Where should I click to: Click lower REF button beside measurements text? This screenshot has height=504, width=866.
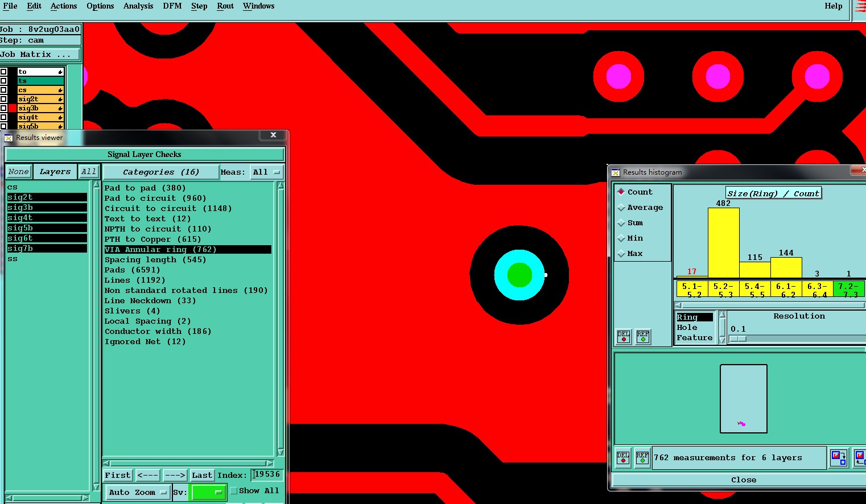pos(642,458)
